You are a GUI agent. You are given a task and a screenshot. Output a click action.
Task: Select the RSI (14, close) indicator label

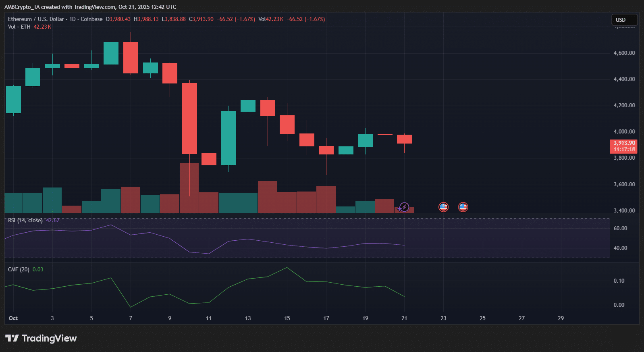(x=25, y=220)
